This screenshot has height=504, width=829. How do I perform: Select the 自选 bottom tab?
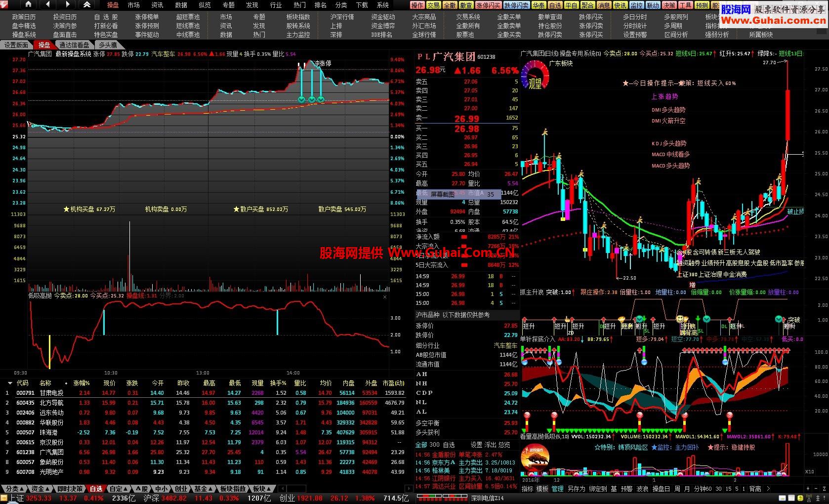click(96, 489)
